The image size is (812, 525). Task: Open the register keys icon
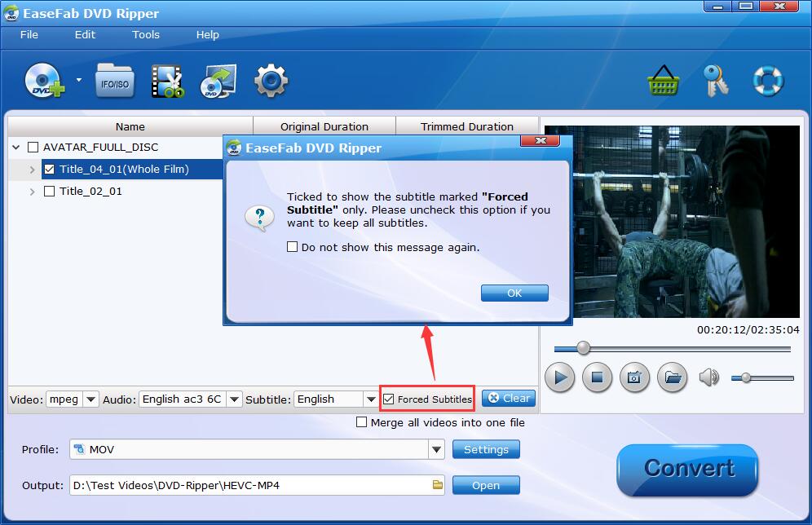point(716,80)
